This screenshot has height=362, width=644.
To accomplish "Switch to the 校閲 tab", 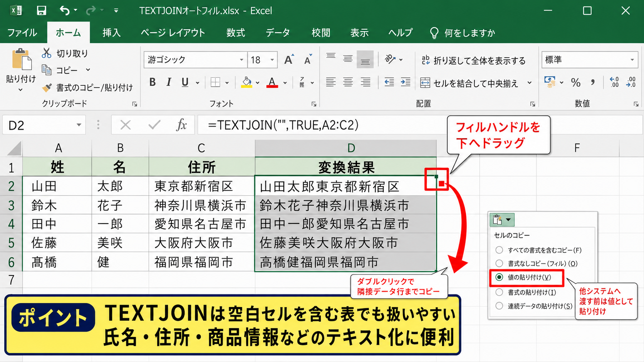I will click(321, 33).
